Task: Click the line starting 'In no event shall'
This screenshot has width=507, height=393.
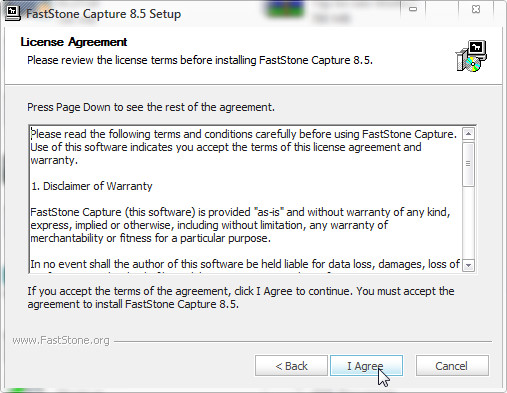Action: pos(245,264)
